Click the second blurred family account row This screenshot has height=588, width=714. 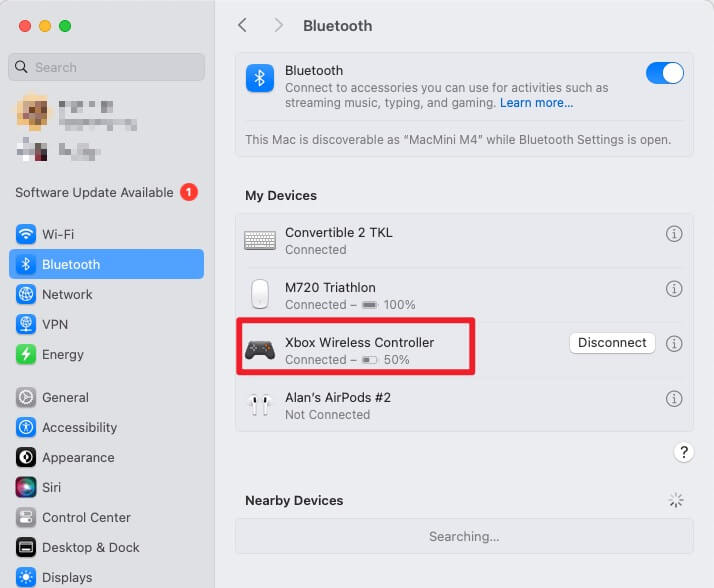click(x=58, y=150)
